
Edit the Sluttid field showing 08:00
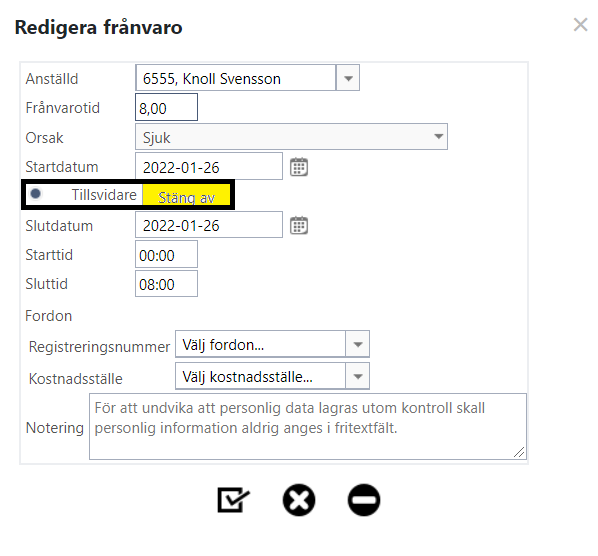pos(166,283)
